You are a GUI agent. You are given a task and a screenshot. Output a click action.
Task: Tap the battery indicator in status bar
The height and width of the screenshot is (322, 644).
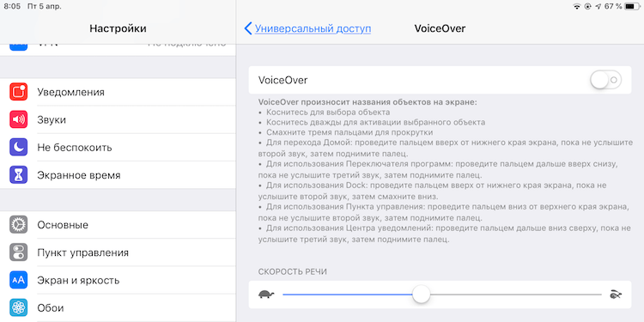[631, 7]
